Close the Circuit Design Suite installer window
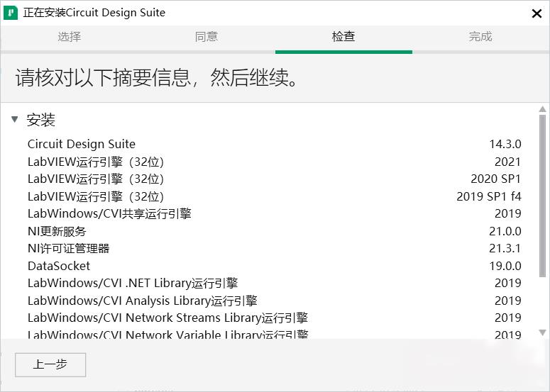Image resolution: width=550 pixels, height=392 pixels. (537, 13)
